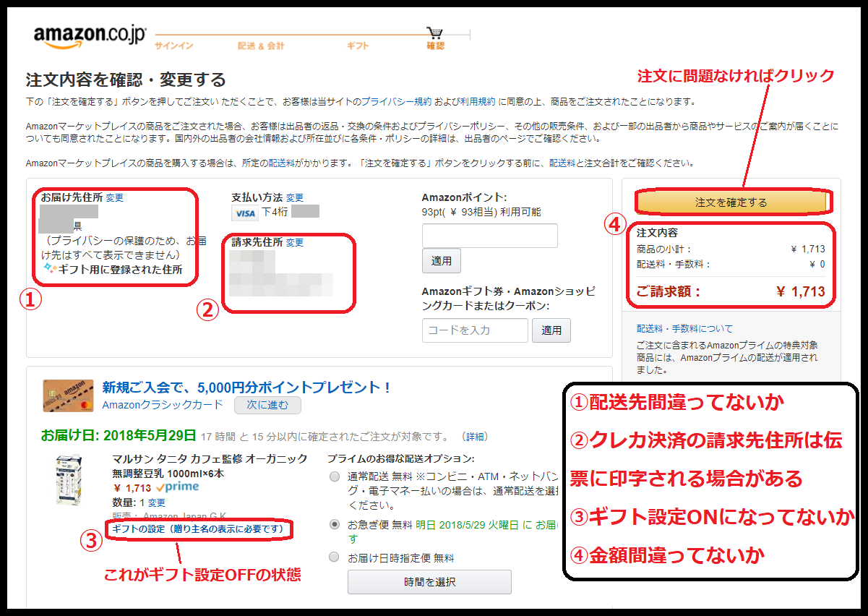
Task: Select the お急ぎ便 無料 radio option
Action: [334, 525]
